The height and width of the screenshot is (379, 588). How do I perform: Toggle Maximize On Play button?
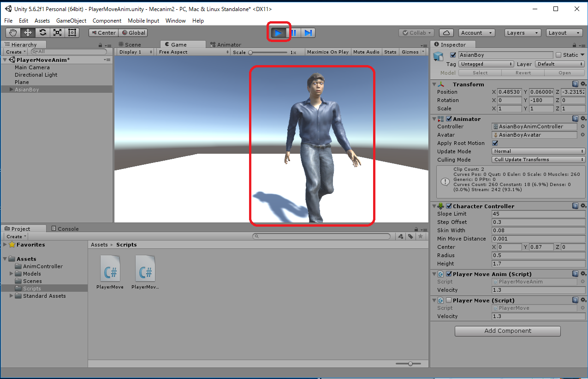[x=327, y=52]
